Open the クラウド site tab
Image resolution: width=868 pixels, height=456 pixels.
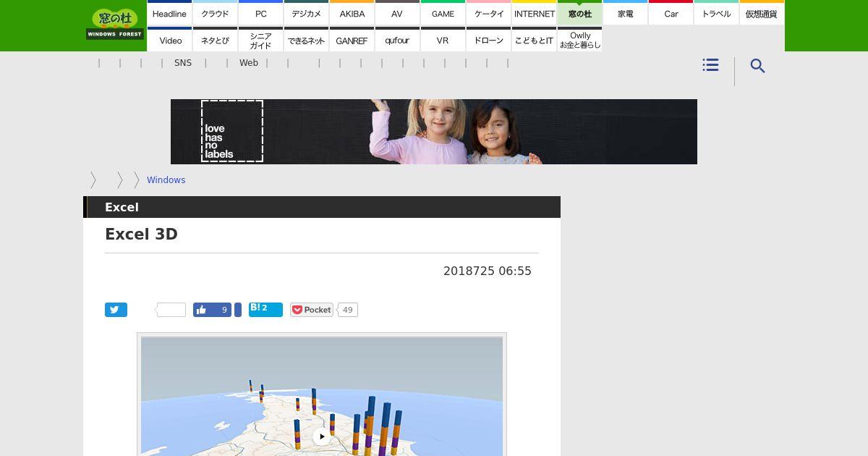tap(215, 13)
